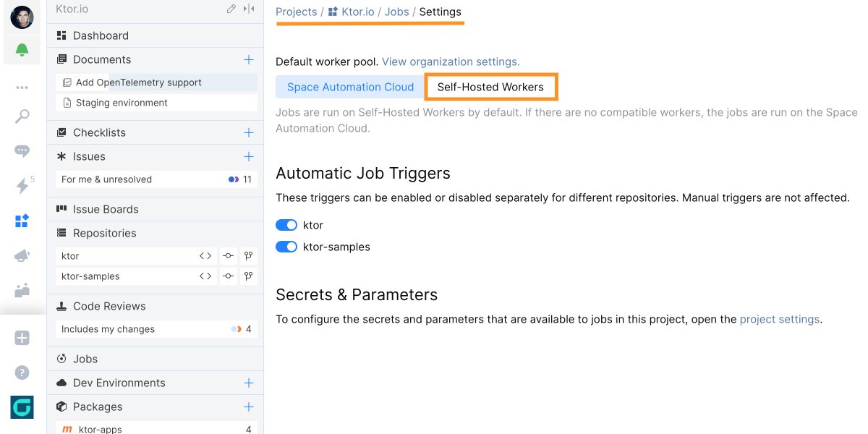
Task: Open the teams people icon
Action: (x=22, y=290)
